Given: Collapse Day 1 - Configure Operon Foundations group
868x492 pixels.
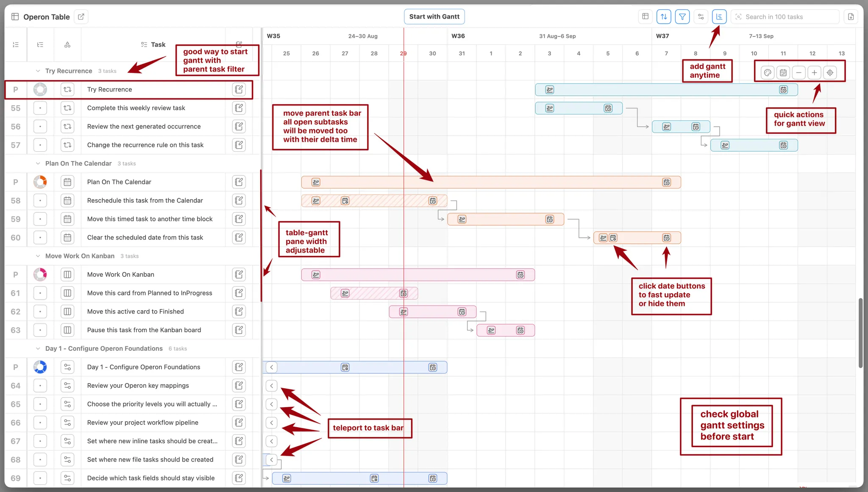Looking at the screenshot, I should (x=38, y=348).
